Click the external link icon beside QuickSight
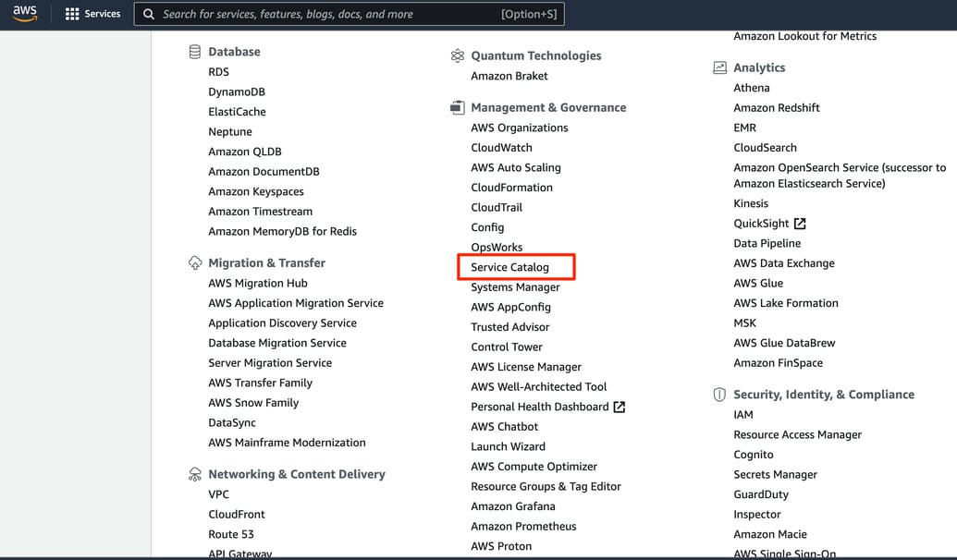This screenshot has height=560, width=957. click(800, 222)
